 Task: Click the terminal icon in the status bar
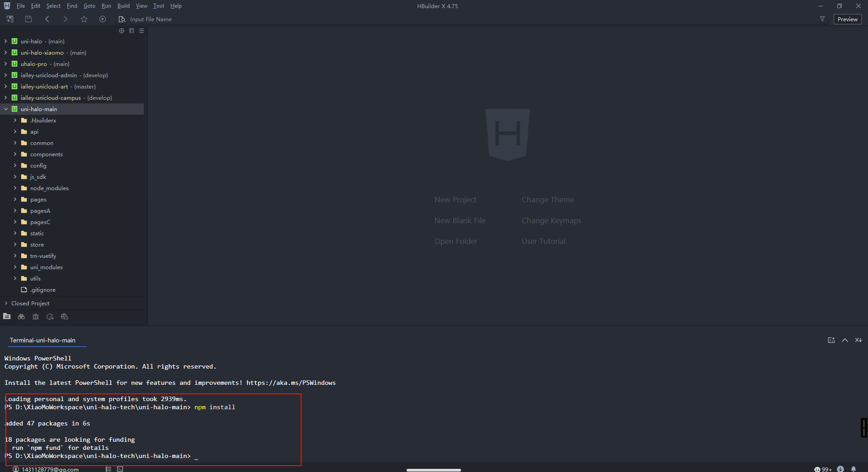[x=120, y=469]
